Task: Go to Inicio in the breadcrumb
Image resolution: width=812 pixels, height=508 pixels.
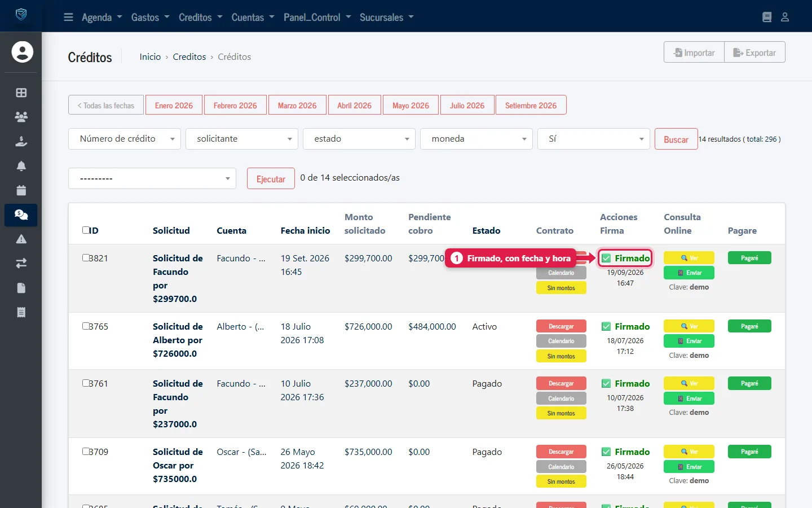Action: [x=150, y=57]
